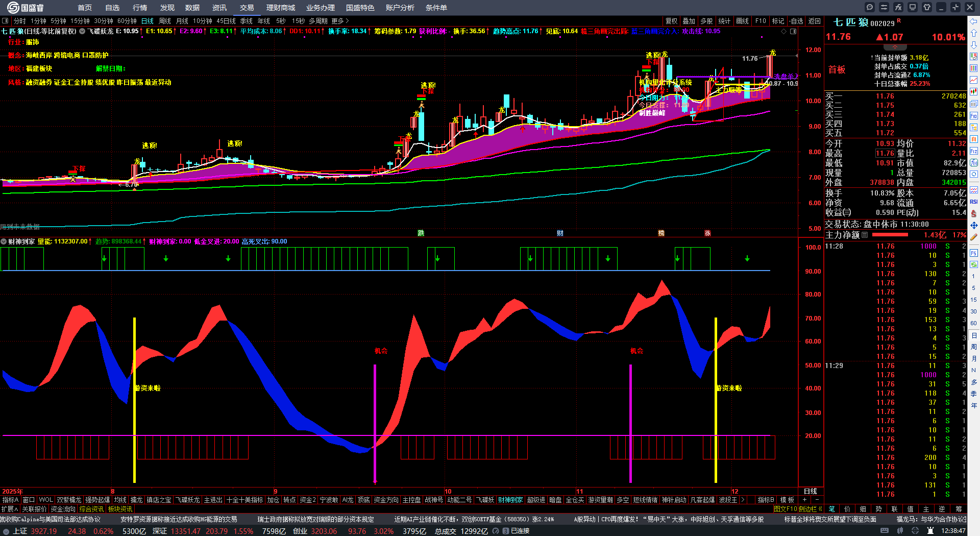
Task: Click the RSI indicator icon in right sidebar
Action: (x=974, y=202)
